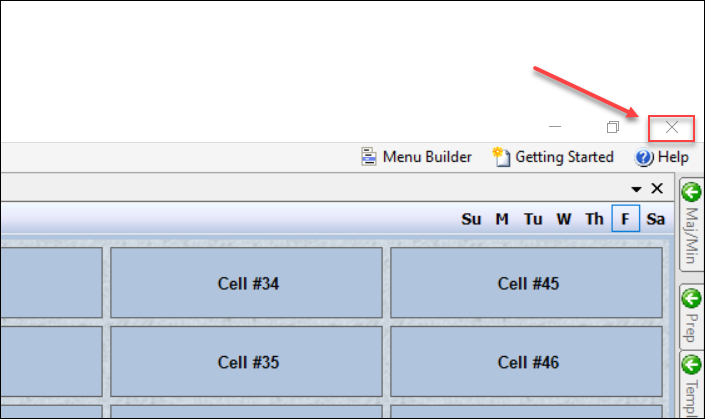Minimize the application window
Image resolution: width=705 pixels, height=419 pixels.
555,127
